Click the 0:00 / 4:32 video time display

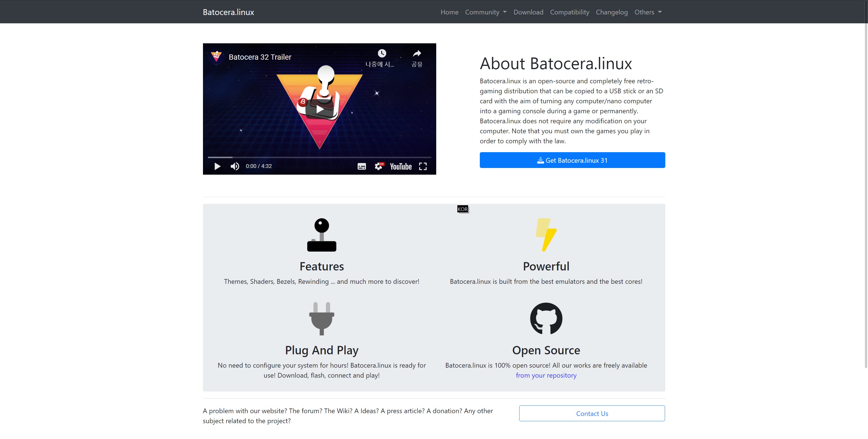(259, 166)
